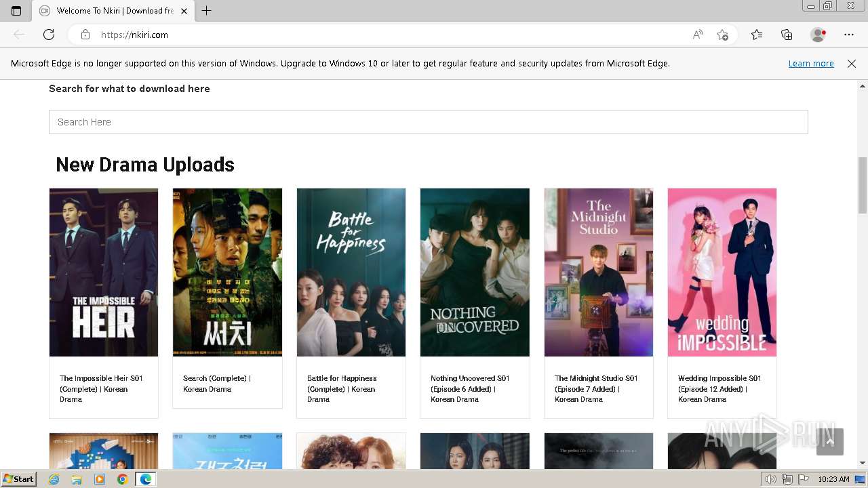Click the scrollbar up arrow
868x488 pixels.
[863, 86]
